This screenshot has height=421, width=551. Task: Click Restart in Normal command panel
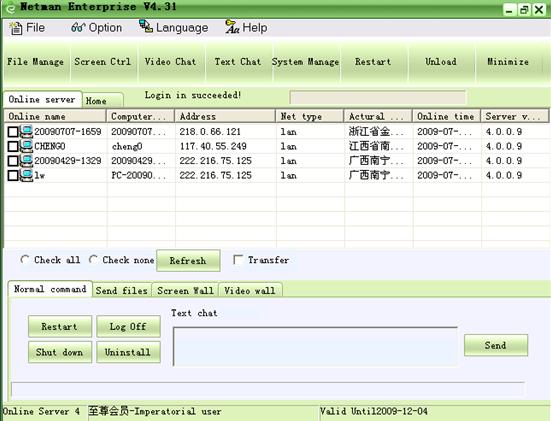click(60, 326)
